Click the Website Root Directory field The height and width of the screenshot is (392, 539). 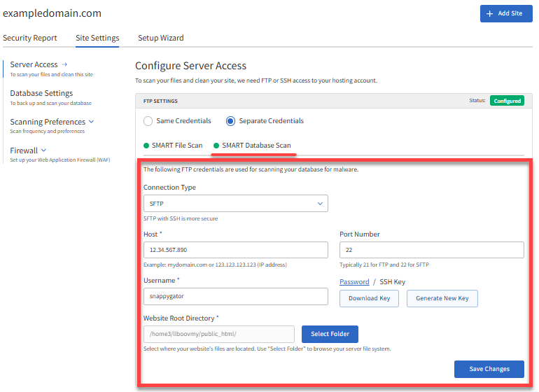(219, 334)
